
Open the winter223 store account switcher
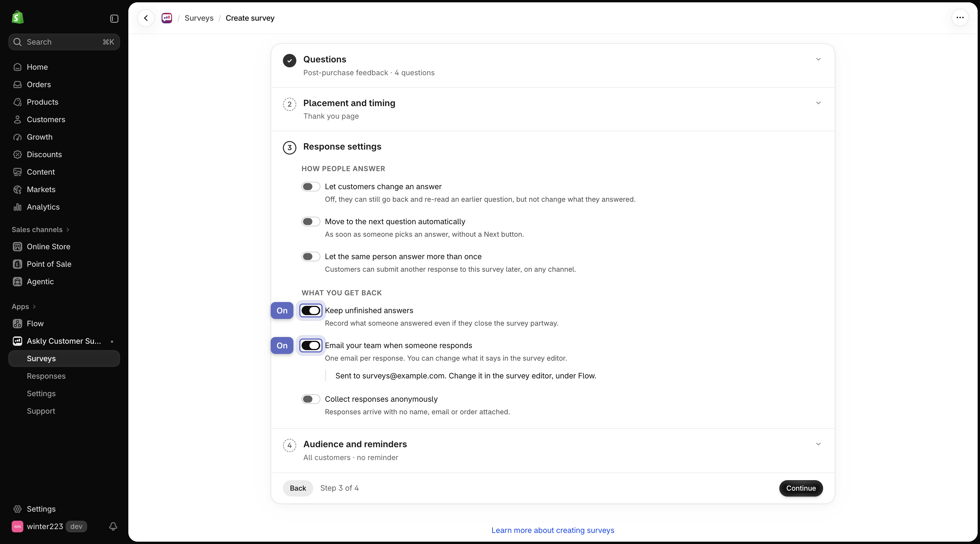tap(50, 526)
